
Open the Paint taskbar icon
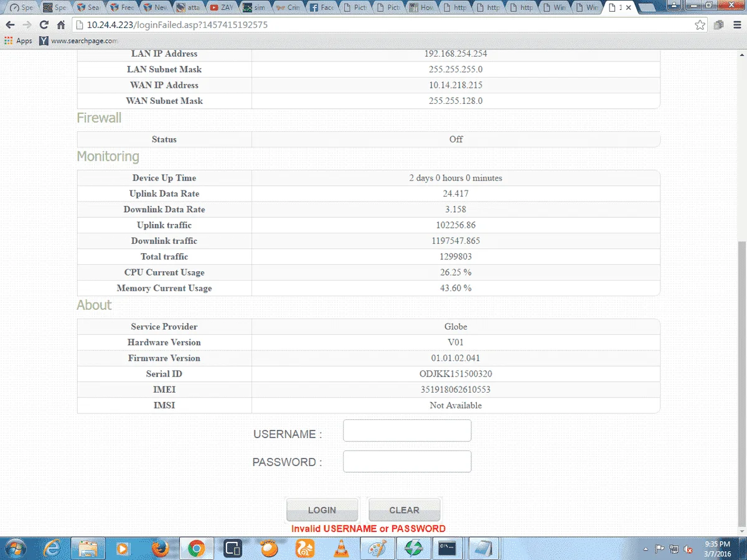point(377,548)
